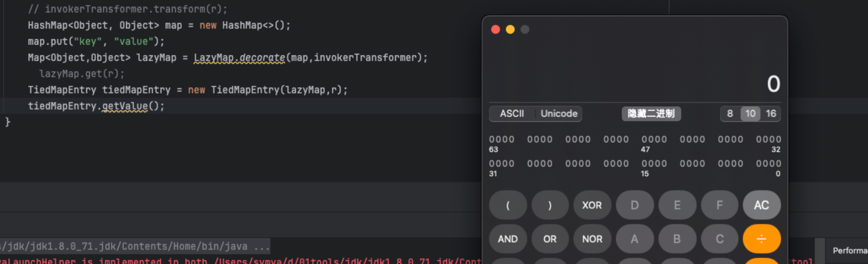
Task: Click the AC clear button in calculator
Action: click(762, 205)
